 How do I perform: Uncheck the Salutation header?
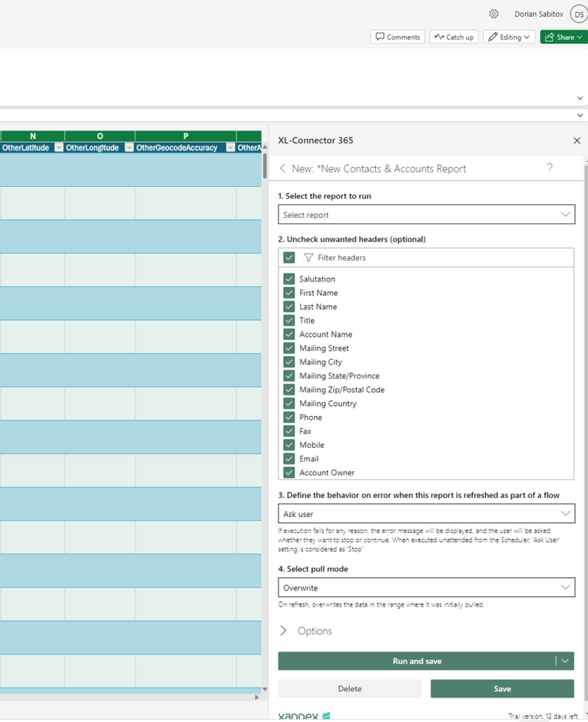coord(289,279)
